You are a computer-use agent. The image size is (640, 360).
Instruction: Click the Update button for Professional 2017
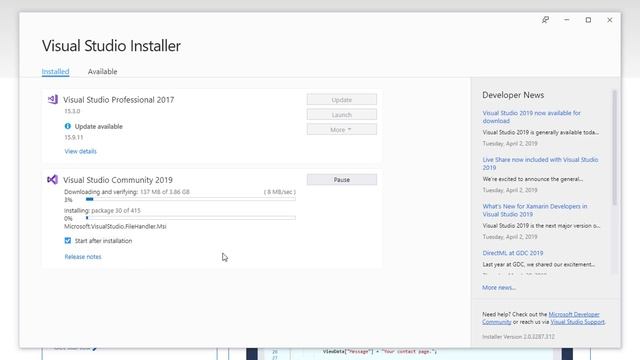coord(342,100)
